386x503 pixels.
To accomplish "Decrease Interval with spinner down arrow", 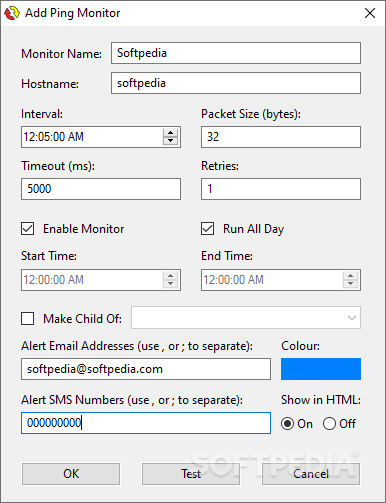I will (170, 141).
